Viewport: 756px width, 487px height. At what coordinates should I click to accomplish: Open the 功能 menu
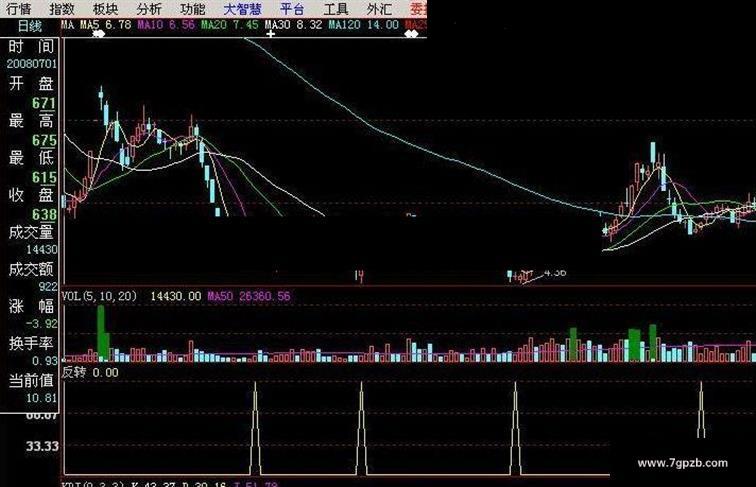[x=192, y=9]
